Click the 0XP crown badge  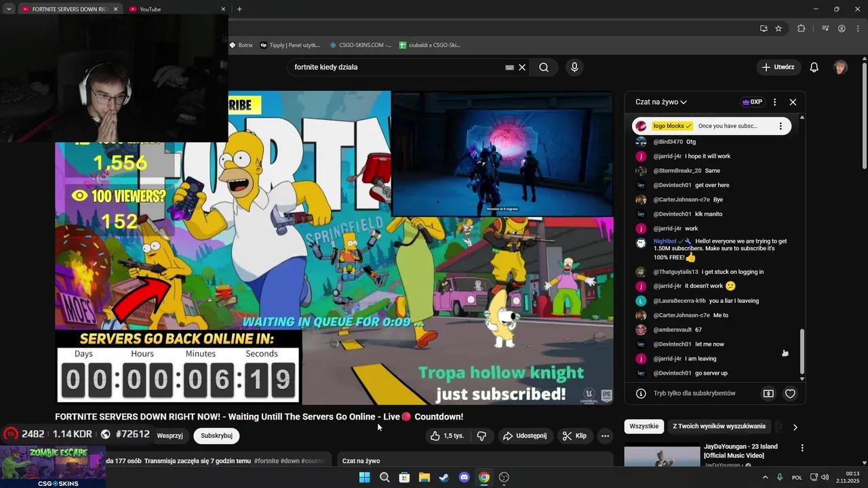(x=752, y=102)
